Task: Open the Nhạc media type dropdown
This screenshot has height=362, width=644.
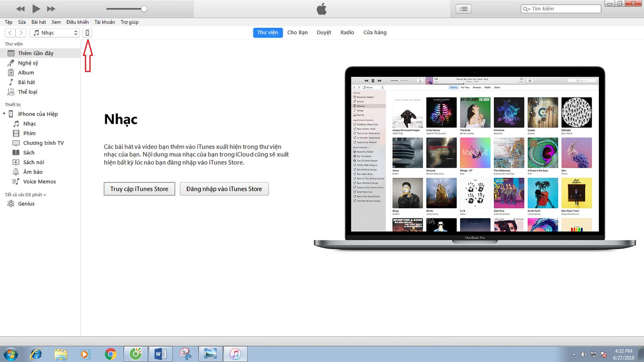Action: 55,33
